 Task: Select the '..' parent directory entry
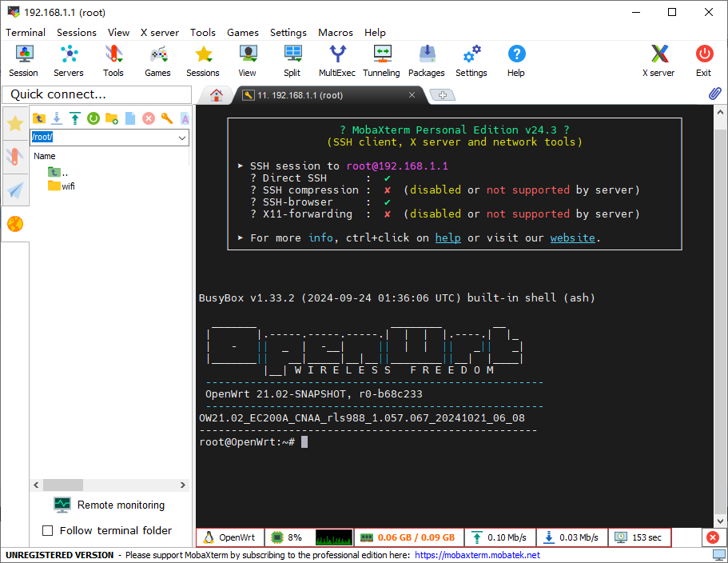coord(58,173)
